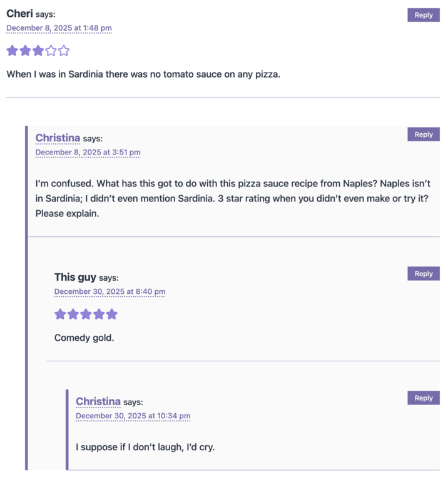Reply to Christina's laugh or cry comment
Screen dimensions: 448x477
click(423, 398)
